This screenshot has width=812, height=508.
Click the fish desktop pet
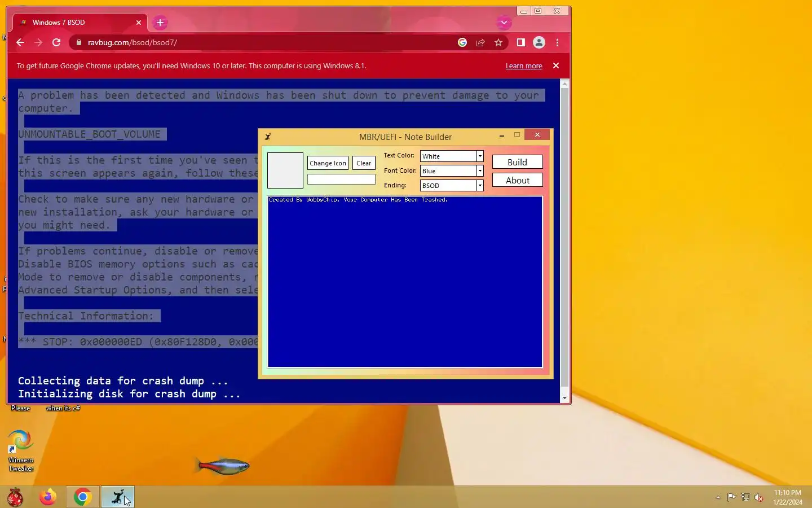223,466
